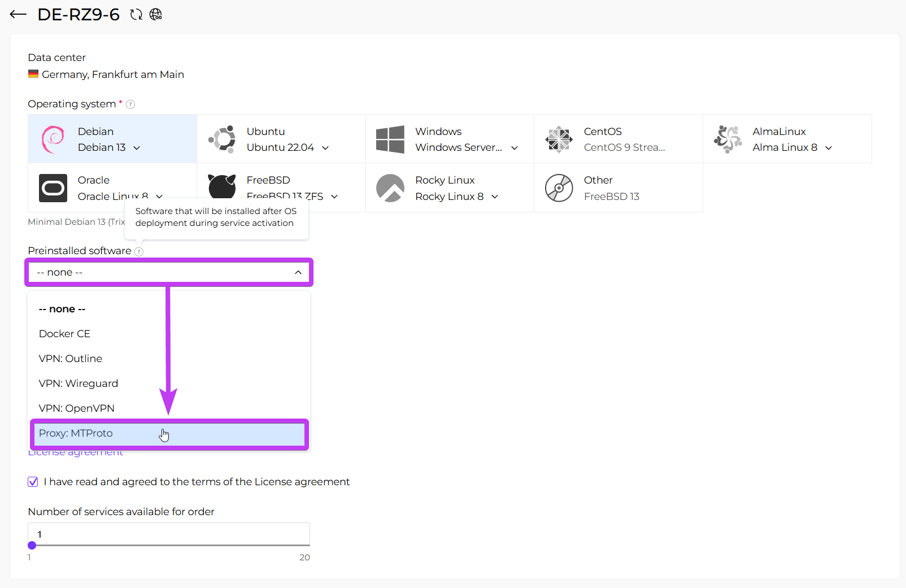Select the AlmaLinux logo icon
This screenshot has height=588, width=906.
pyautogui.click(x=728, y=140)
